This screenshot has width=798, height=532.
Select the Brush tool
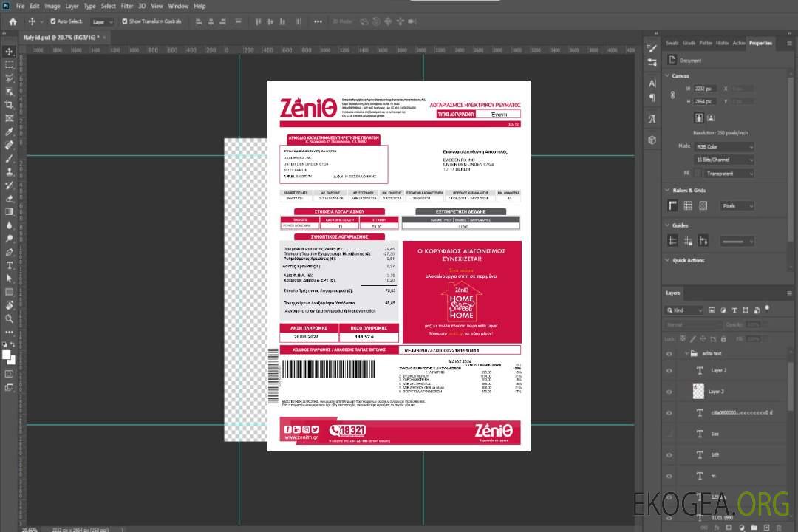pyautogui.click(x=9, y=158)
